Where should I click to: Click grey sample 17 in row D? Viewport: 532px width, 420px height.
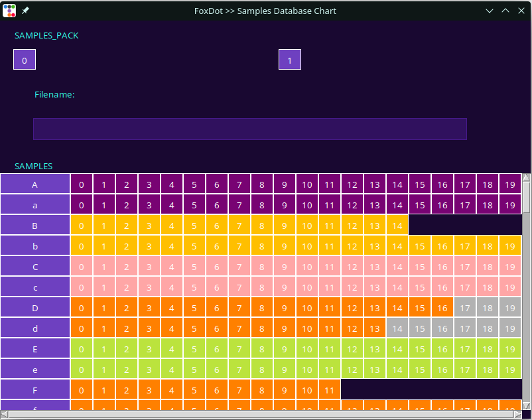(465, 308)
